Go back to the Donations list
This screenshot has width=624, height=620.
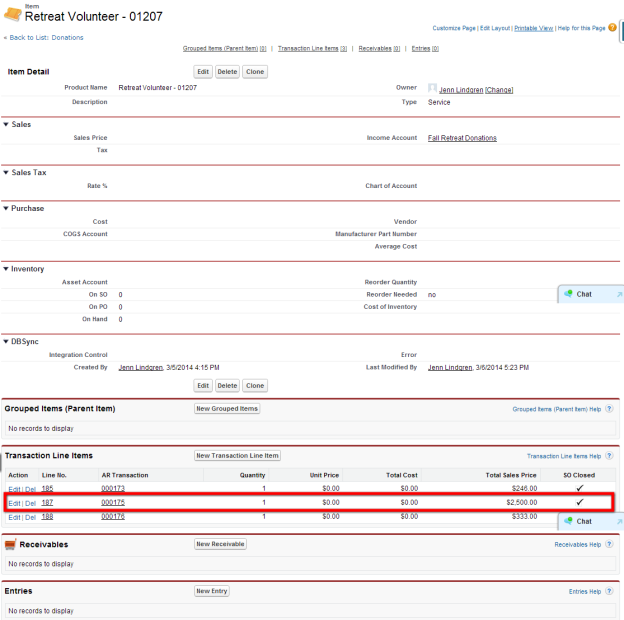[x=44, y=37]
